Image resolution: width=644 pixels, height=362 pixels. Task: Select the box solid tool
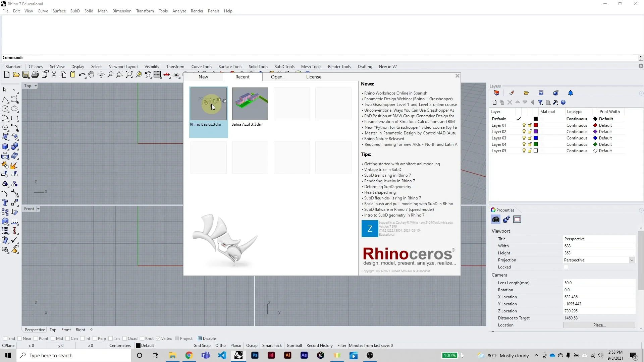[5, 146]
